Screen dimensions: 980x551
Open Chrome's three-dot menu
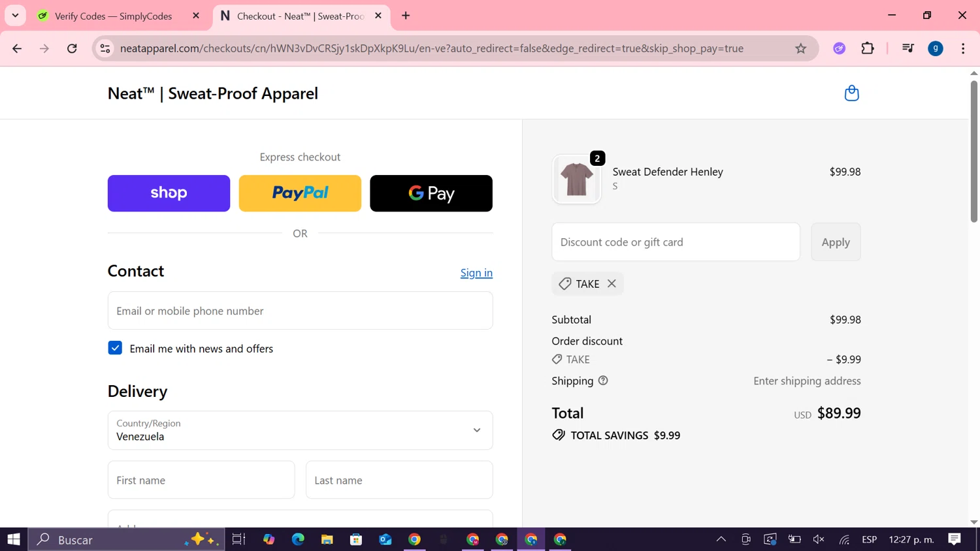(x=963, y=48)
